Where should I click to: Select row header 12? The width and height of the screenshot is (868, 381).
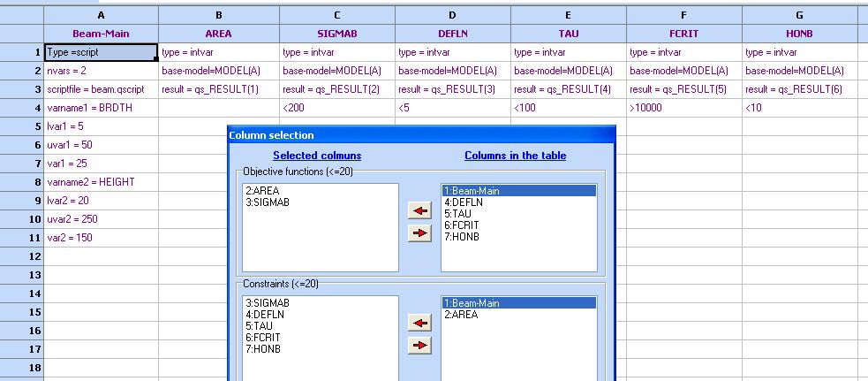22,256
